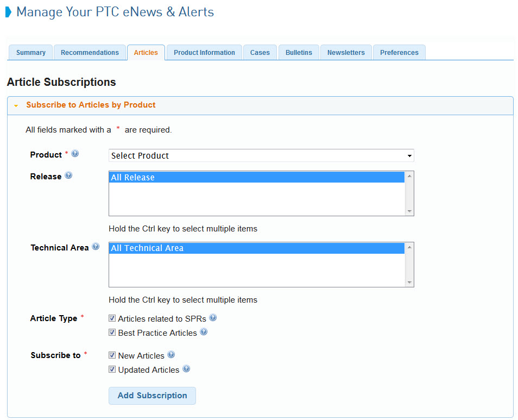
Task: Open the Cases tab
Action: click(x=260, y=53)
